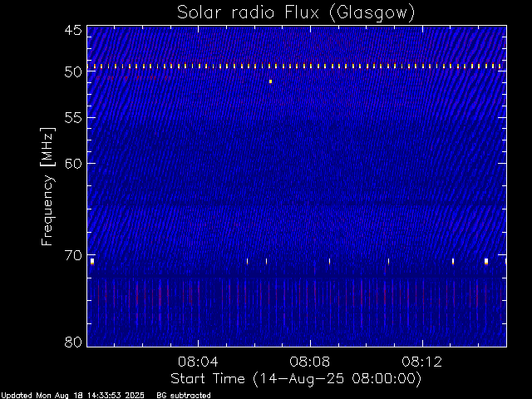Click the 'Solar radio Flux (Glasgow)' title
The image size is (532, 399).
(296, 13)
